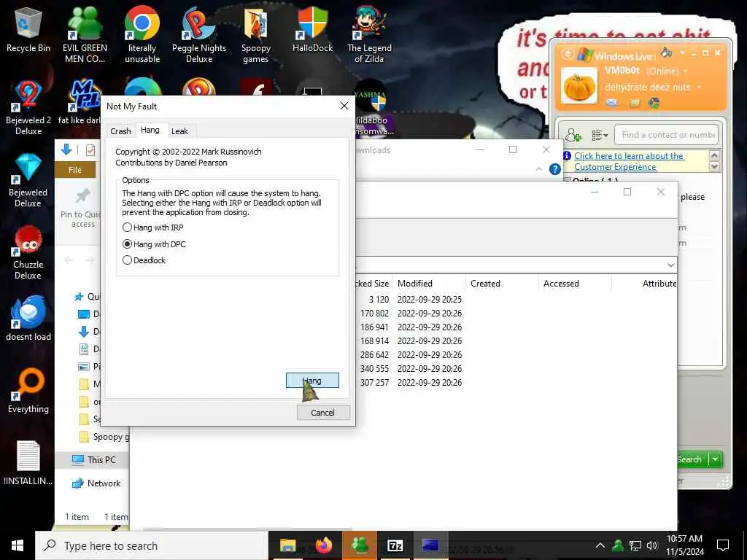The height and width of the screenshot is (560, 747).
Task: Click the 'literally unusable' Chrome shortcut
Action: 142,35
